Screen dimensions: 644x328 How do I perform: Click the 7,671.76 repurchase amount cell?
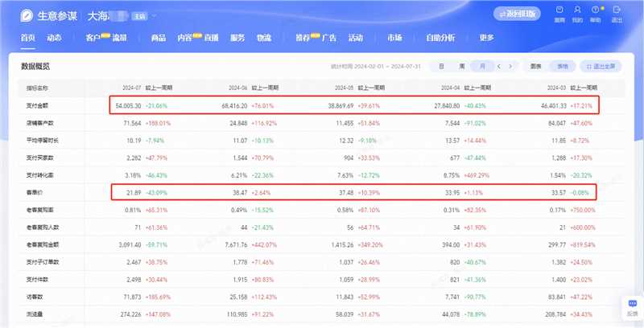[236, 244]
